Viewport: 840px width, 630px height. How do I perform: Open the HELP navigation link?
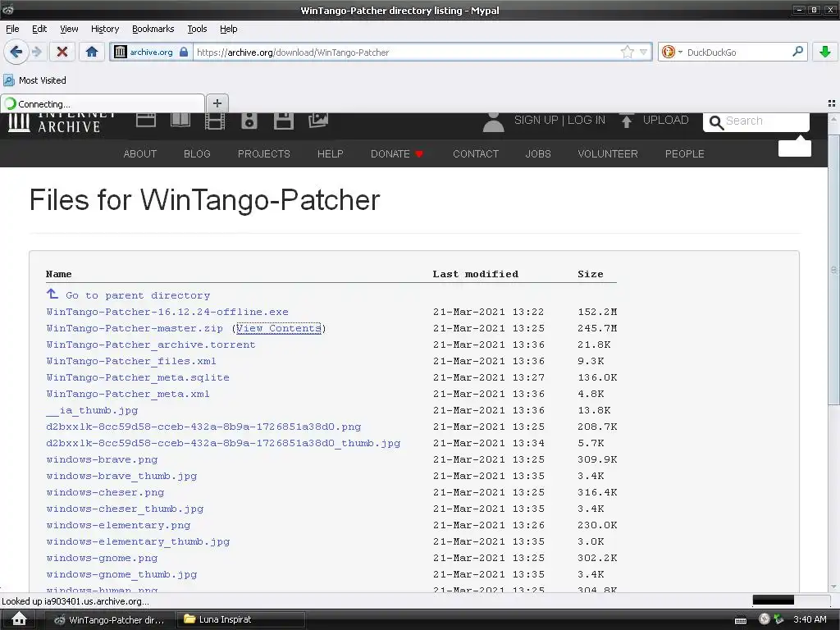pyautogui.click(x=330, y=153)
